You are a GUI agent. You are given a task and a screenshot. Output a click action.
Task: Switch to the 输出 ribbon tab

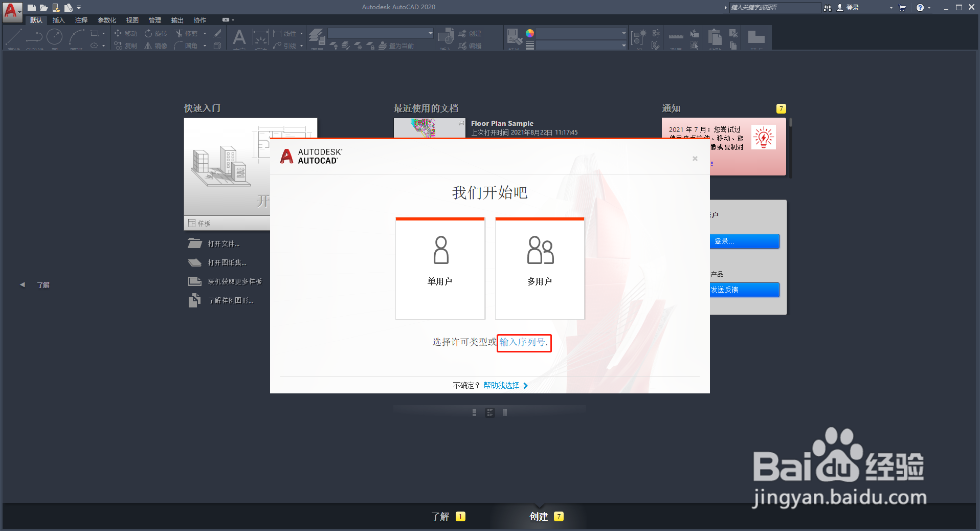177,20
